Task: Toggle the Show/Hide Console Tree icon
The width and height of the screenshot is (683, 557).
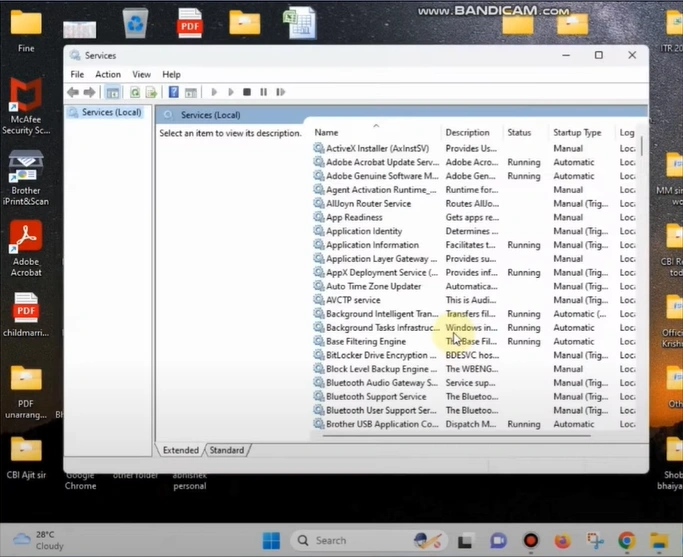Action: tap(113, 92)
